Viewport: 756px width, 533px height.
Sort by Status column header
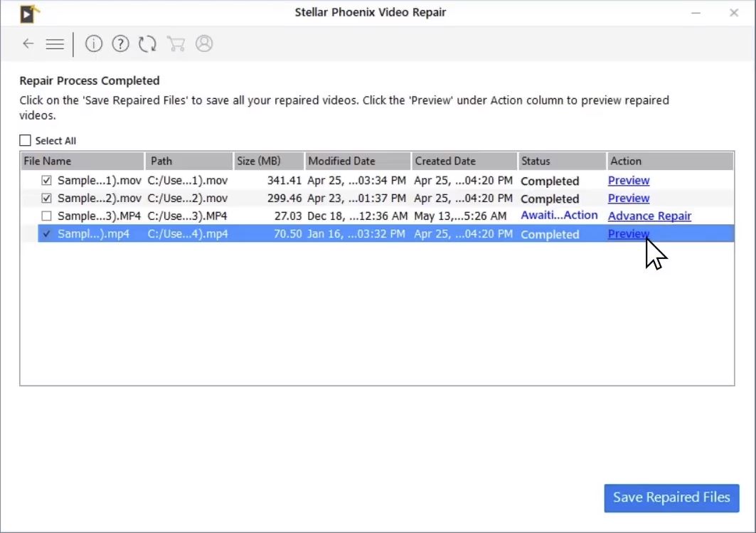560,161
